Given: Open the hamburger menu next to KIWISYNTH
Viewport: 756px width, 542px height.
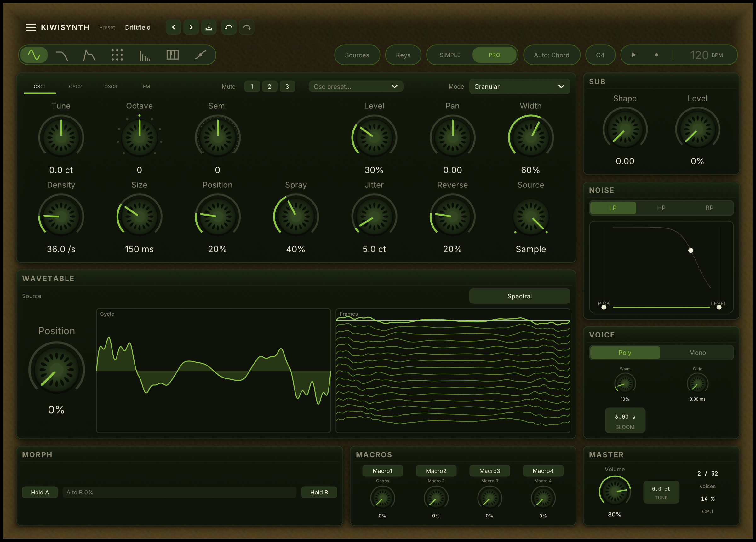Looking at the screenshot, I should (31, 27).
